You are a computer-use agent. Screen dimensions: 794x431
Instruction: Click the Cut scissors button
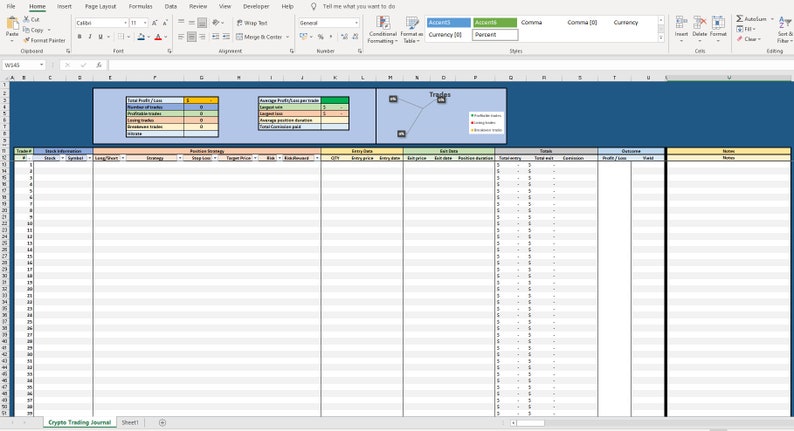click(x=31, y=19)
